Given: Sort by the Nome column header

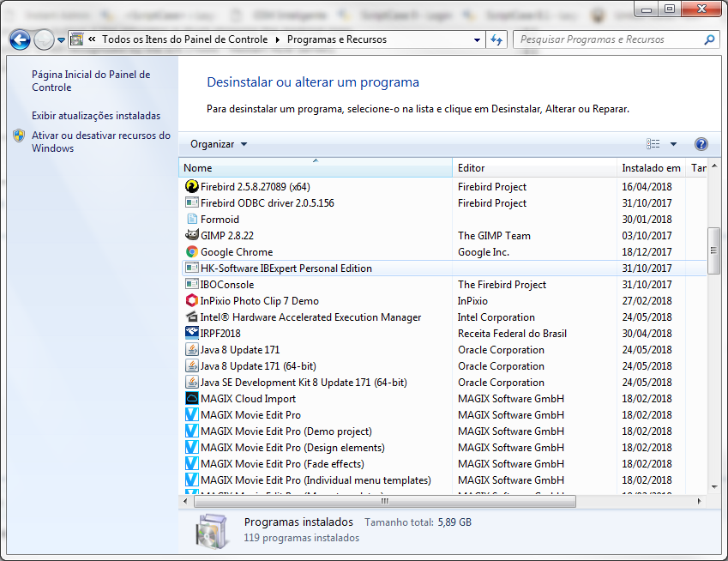Looking at the screenshot, I should [x=316, y=167].
